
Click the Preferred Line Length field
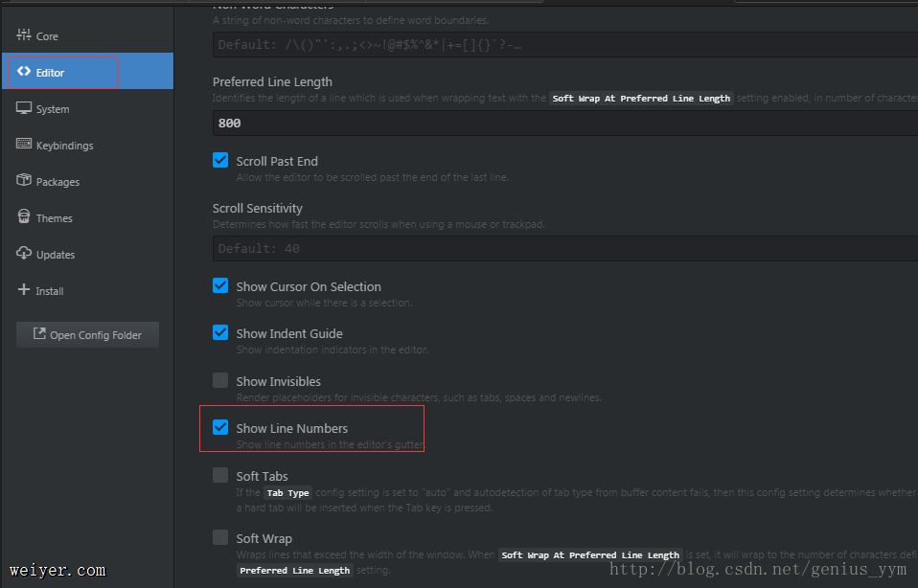563,123
